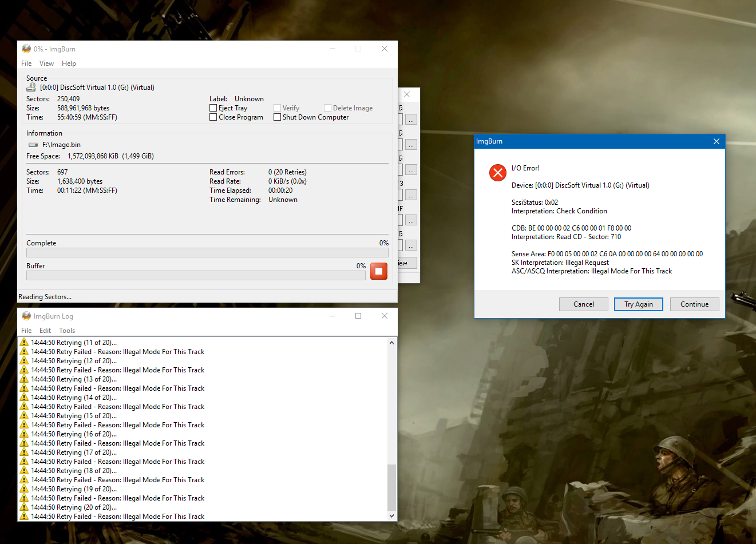Click Continue in the I/O Error dialog
Viewport: 756px width, 544px height.
point(695,304)
